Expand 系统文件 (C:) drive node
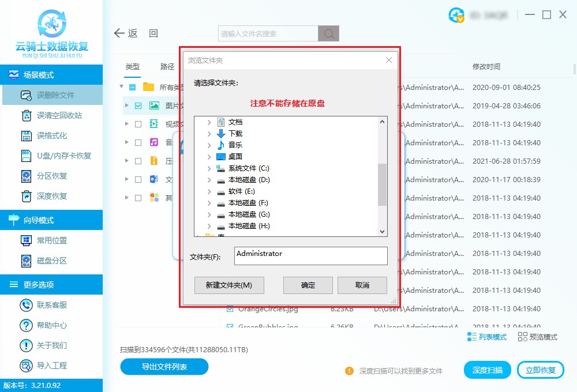 point(209,168)
